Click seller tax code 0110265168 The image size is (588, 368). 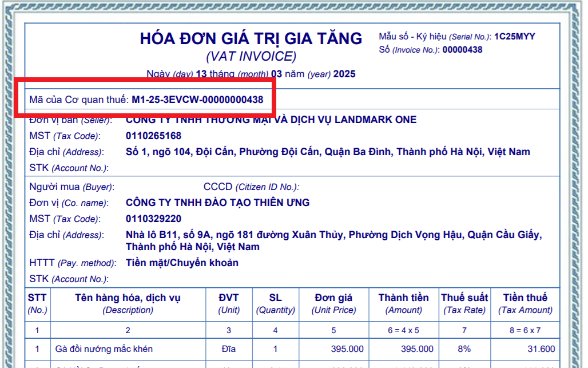click(x=153, y=136)
